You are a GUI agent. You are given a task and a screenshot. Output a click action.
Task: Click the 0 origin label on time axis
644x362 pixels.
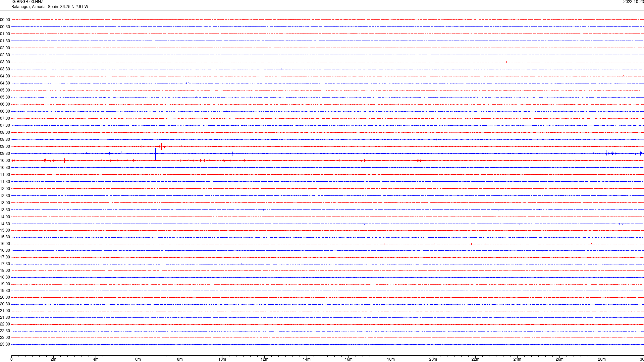pos(11,359)
